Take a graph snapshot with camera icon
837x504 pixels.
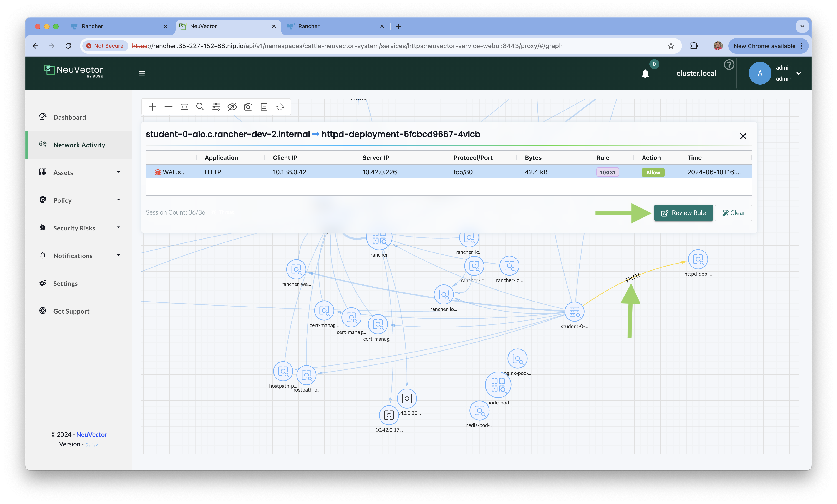coord(248,107)
